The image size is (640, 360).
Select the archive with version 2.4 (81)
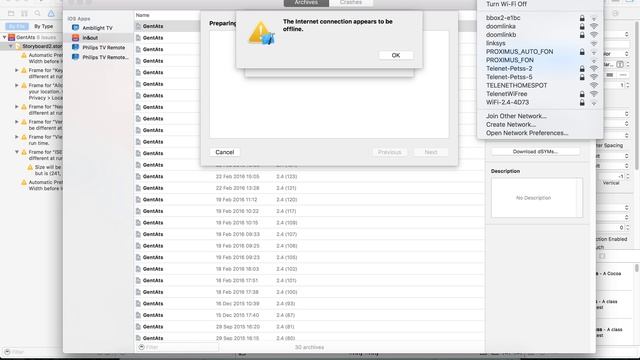[x=309, y=327]
